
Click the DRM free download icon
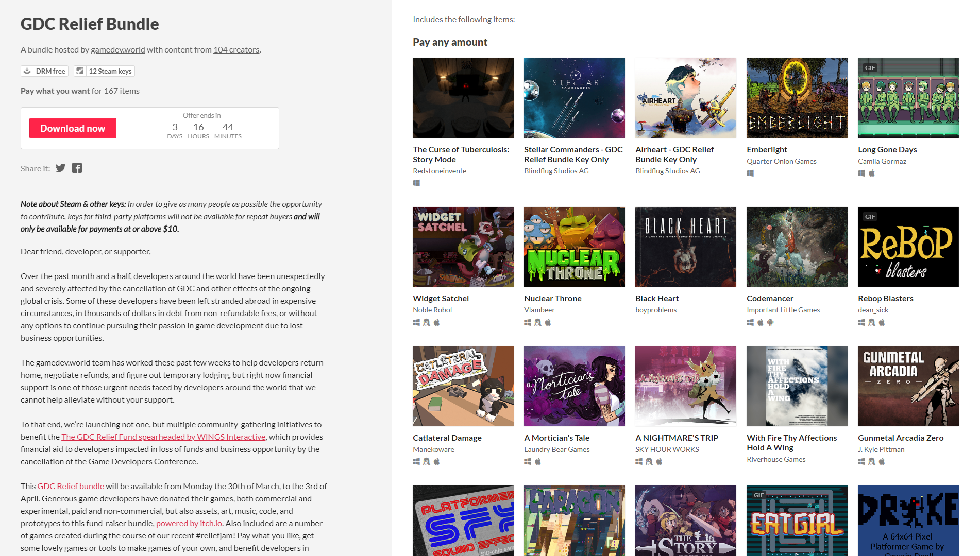click(x=27, y=71)
